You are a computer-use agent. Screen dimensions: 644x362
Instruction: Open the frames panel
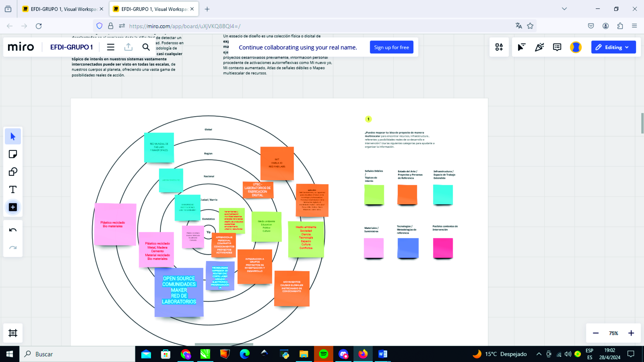pyautogui.click(x=13, y=333)
